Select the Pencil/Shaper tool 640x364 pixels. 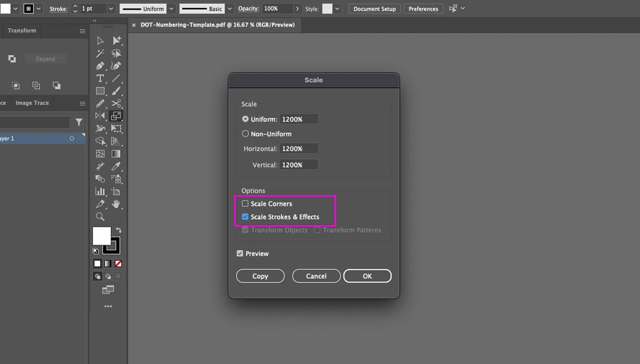coord(100,103)
